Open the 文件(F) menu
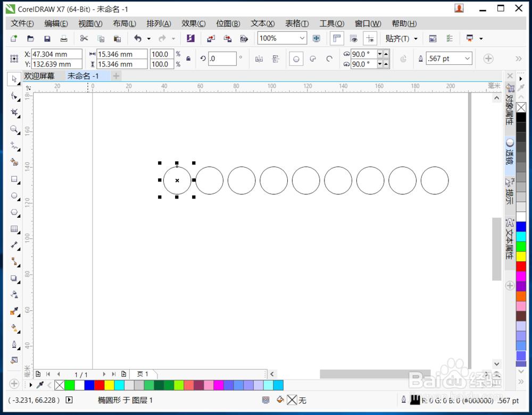The width and height of the screenshot is (532, 415). tap(22, 23)
